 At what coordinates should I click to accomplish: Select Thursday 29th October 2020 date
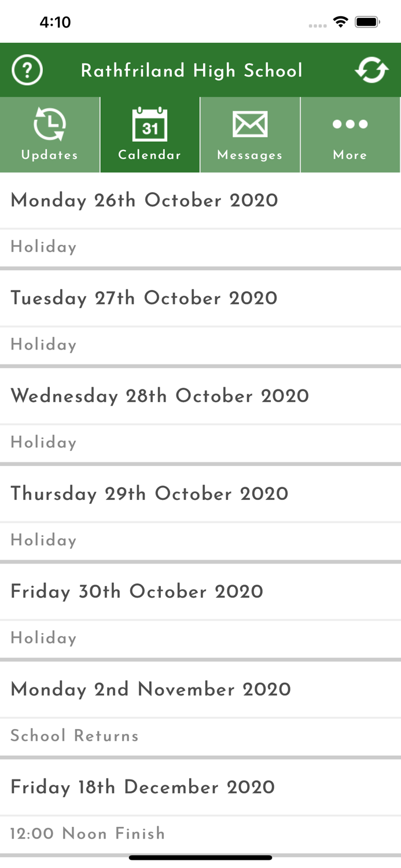click(x=149, y=494)
